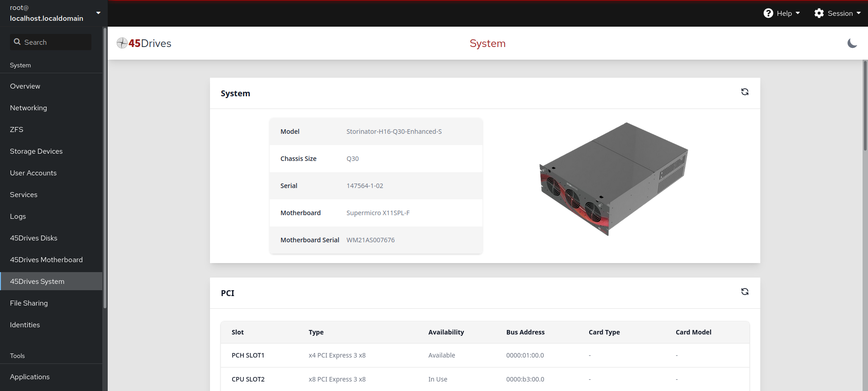The width and height of the screenshot is (868, 391).
Task: Open Storage Devices
Action: pos(51,151)
